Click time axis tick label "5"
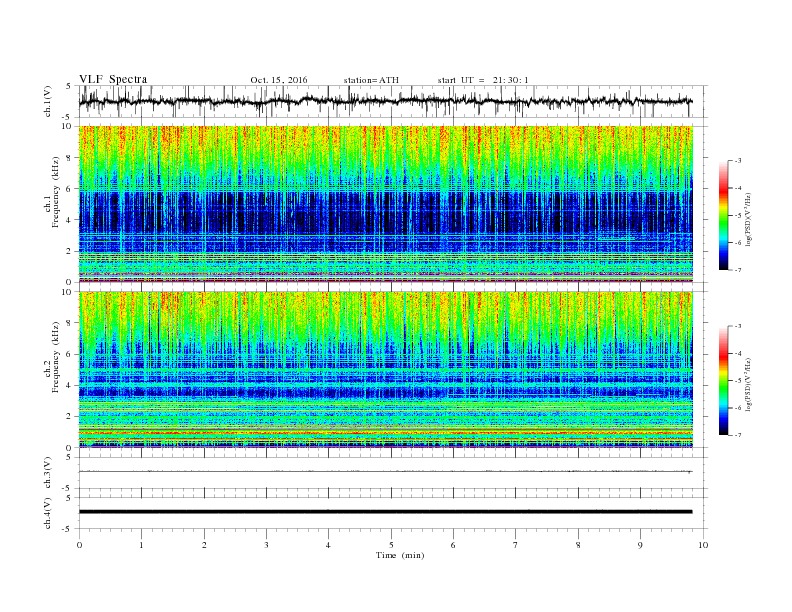Screen dimensions: 792x612 point(391,545)
